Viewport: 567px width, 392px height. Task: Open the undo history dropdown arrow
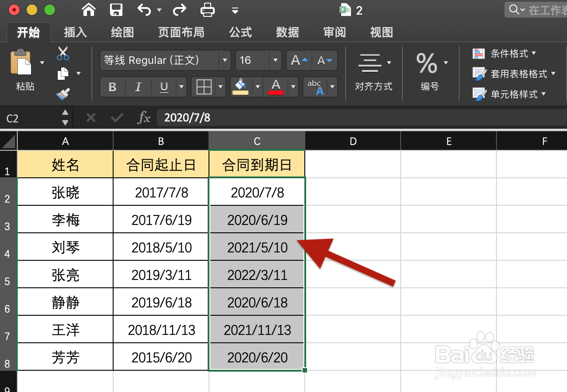159,10
